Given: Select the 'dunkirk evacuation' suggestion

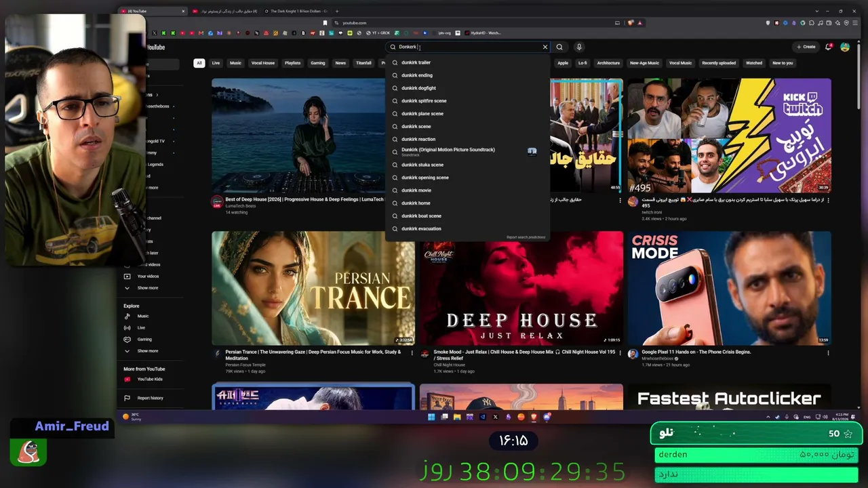Looking at the screenshot, I should 467,228.
